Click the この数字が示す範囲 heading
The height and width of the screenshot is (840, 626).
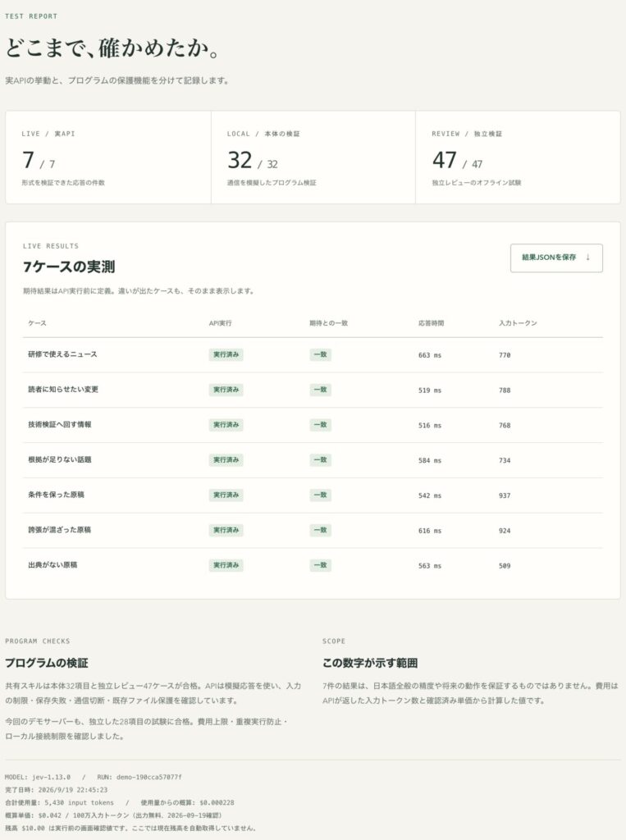click(x=370, y=663)
